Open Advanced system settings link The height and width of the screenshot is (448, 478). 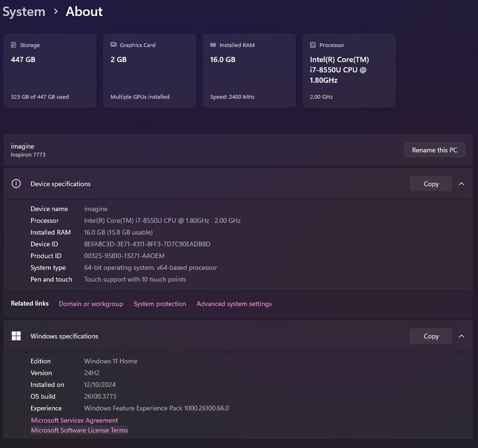pos(234,304)
